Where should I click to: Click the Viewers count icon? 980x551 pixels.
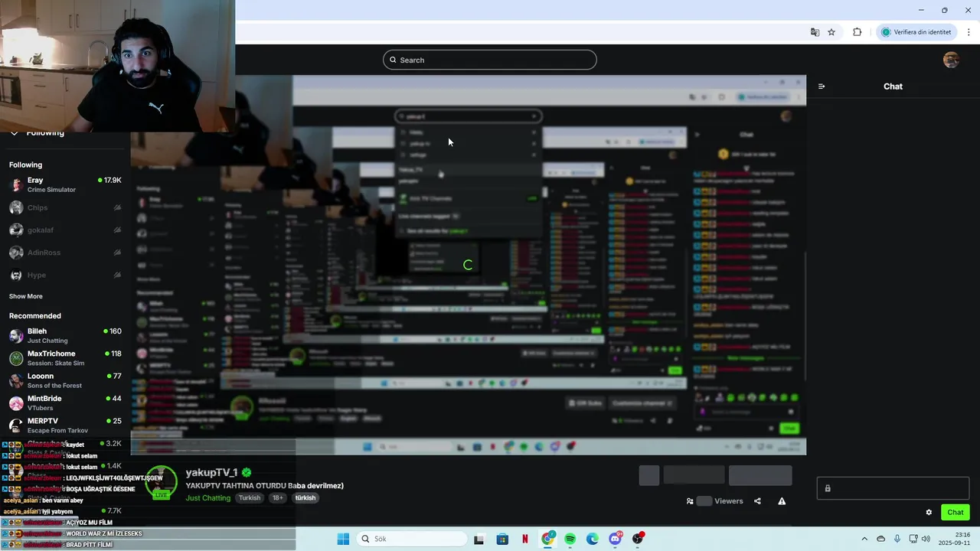(690, 501)
